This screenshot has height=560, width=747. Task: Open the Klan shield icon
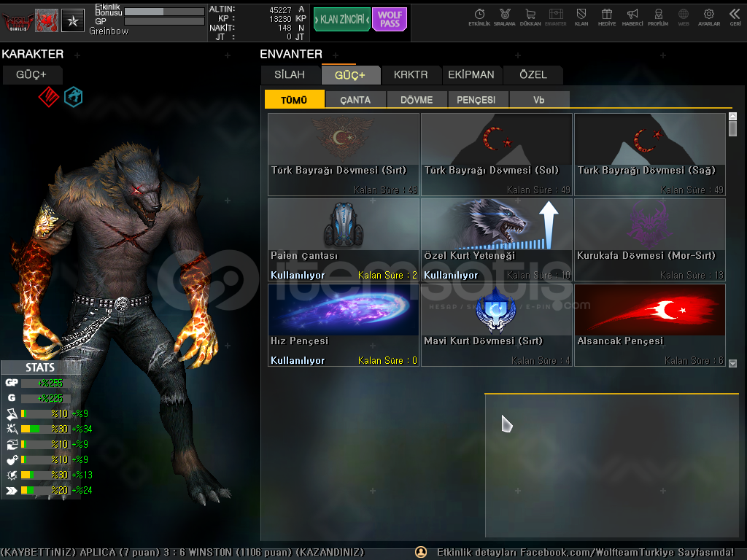point(581,17)
